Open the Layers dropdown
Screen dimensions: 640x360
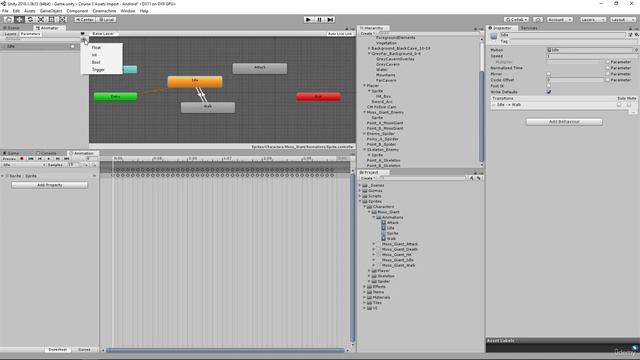(x=592, y=19)
